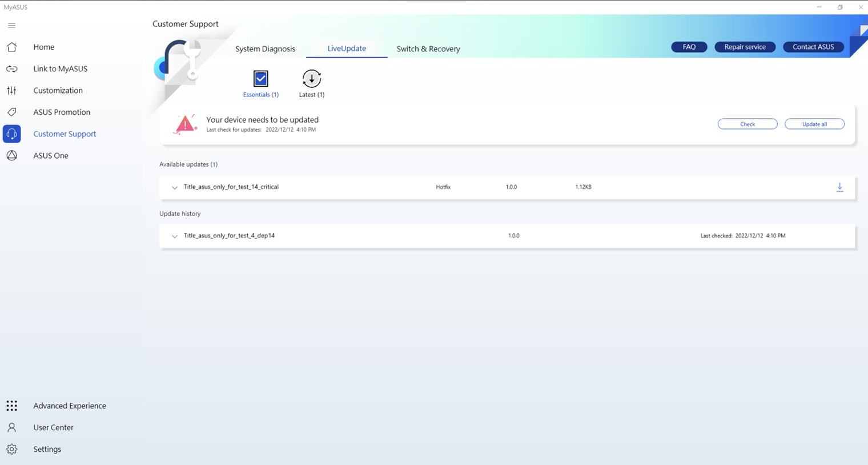The height and width of the screenshot is (465, 868).
Task: Expand the Title_asus_only_for_test_4_dep14 history row
Action: 175,236
